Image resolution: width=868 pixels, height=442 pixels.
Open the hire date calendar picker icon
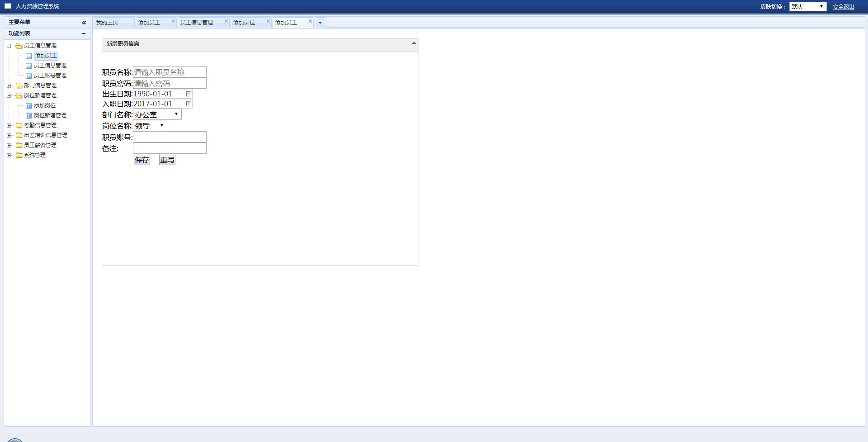pos(189,104)
